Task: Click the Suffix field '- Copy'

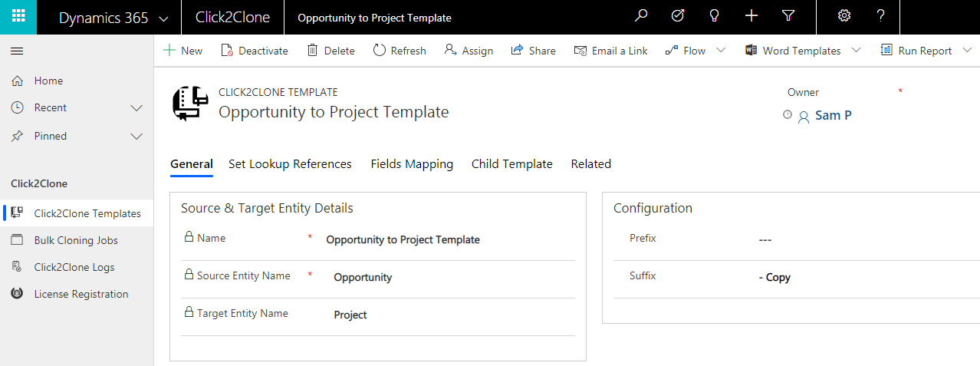Action: tap(774, 277)
